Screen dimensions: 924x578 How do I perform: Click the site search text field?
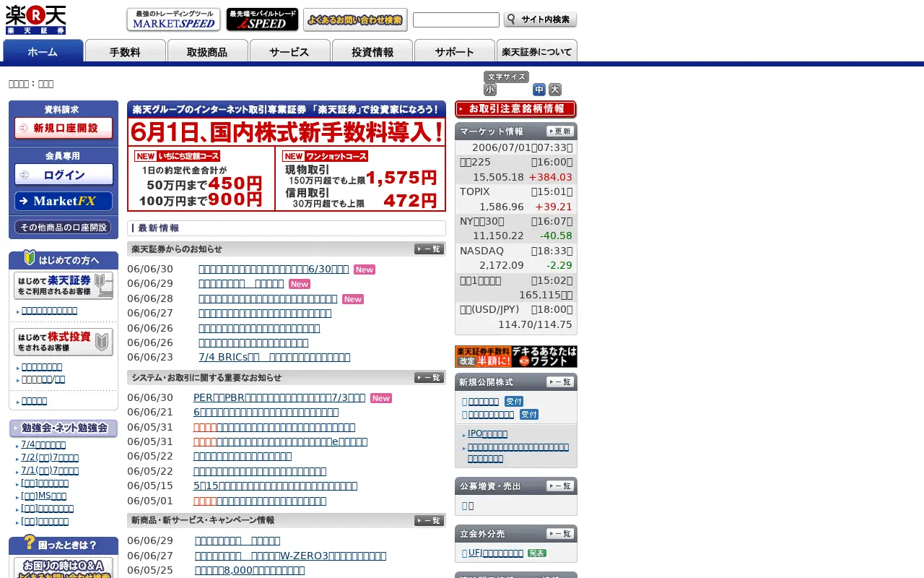point(456,20)
